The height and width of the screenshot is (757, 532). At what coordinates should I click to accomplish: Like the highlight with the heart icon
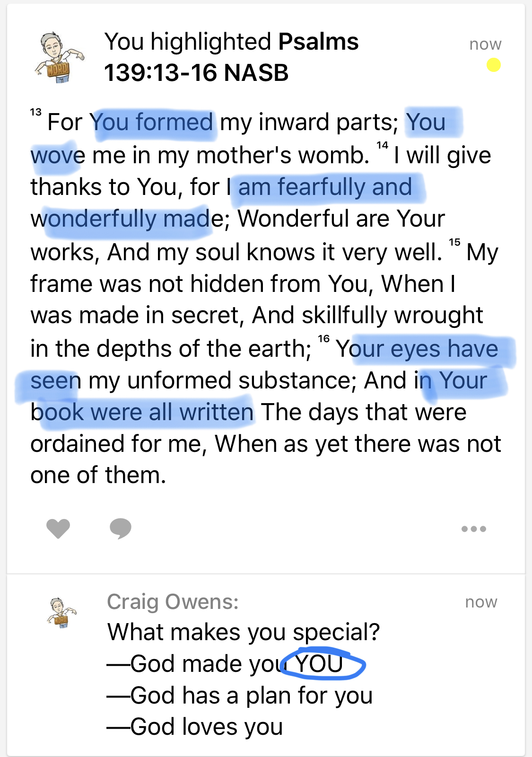58,528
